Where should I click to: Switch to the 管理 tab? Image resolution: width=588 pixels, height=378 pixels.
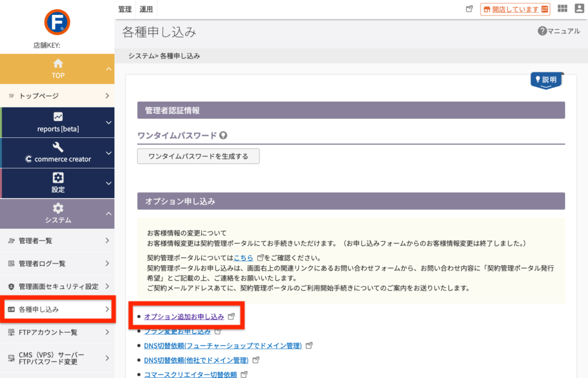pos(125,9)
